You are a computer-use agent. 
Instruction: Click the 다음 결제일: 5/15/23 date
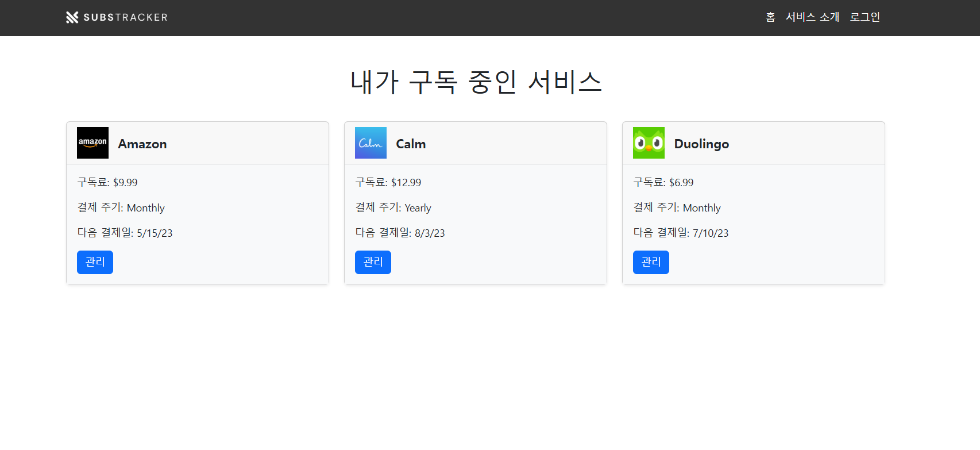click(x=125, y=233)
